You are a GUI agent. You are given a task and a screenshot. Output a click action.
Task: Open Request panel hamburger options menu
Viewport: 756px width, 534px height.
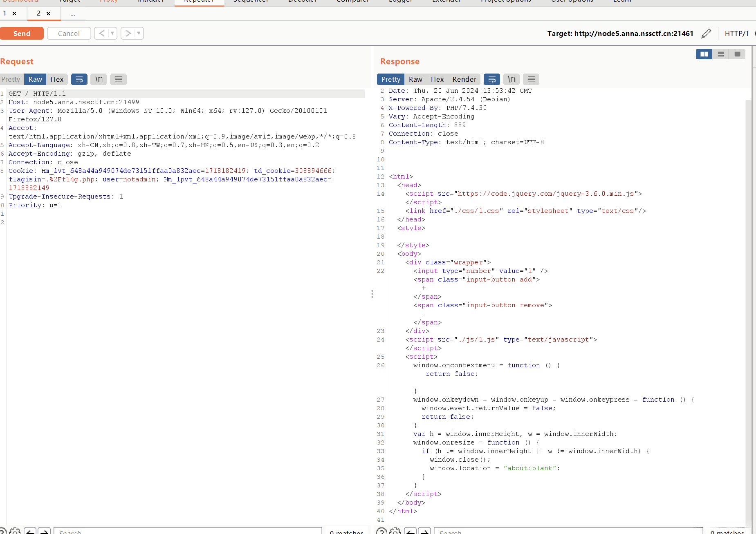pyautogui.click(x=118, y=79)
